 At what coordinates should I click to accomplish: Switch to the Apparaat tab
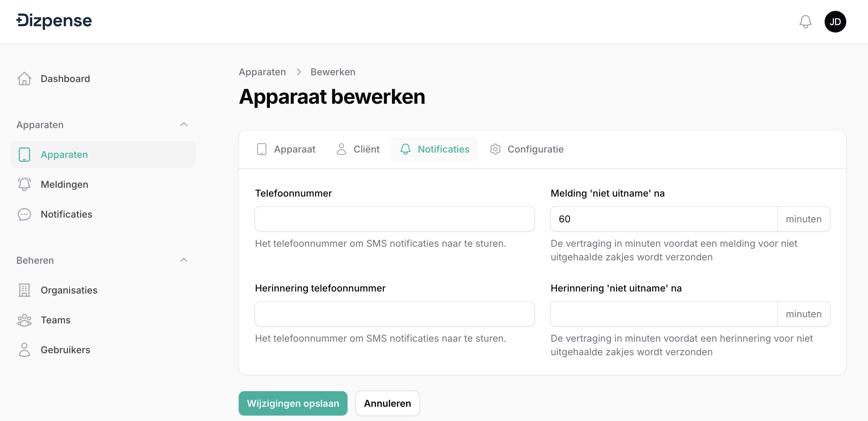[286, 149]
